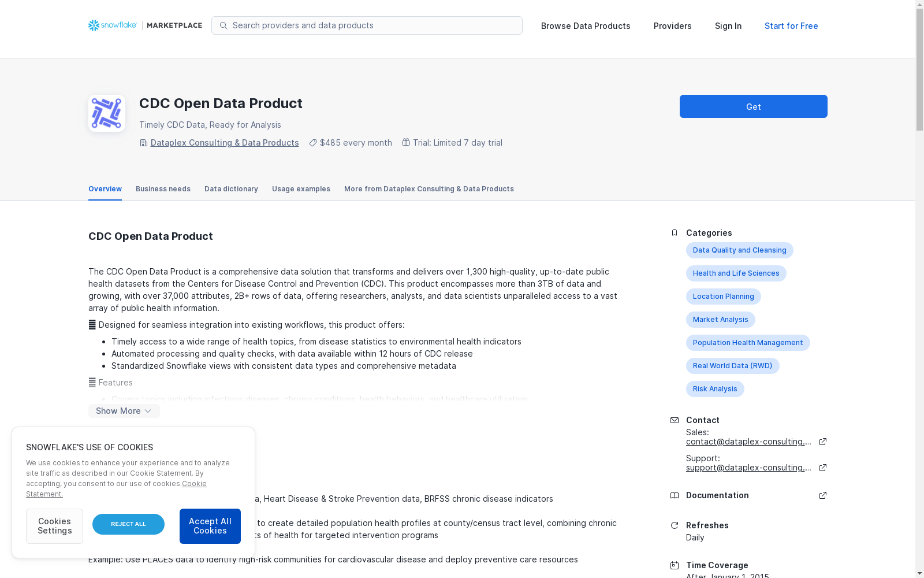Open the Business needs tab
The width and height of the screenshot is (924, 578).
click(x=163, y=189)
